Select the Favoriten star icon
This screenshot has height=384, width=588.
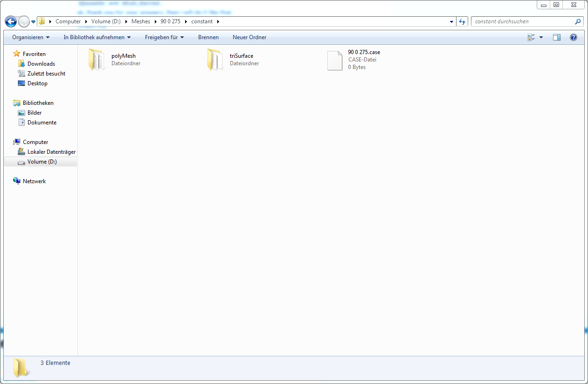click(17, 54)
